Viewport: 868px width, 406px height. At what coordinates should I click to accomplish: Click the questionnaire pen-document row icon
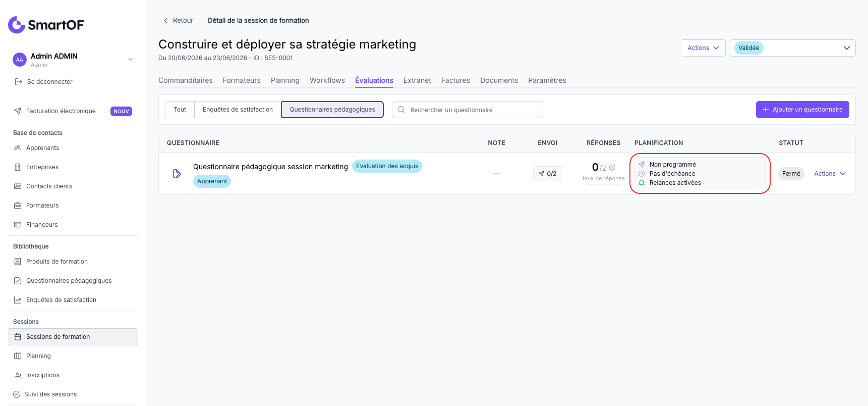177,174
